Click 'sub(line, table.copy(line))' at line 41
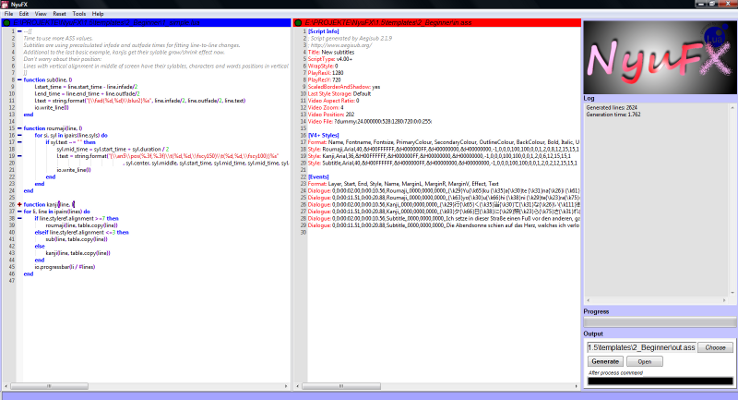Screen dimensions: 738x400 (x=77, y=239)
